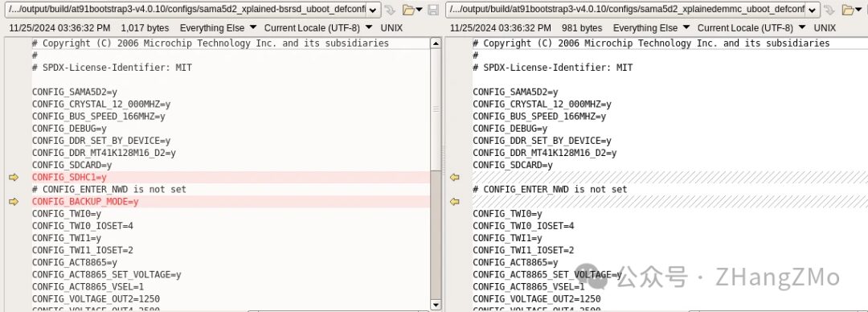
Task: Click left pane 11/25/2024 03:36:32 PM timestamp
Action: coord(59,27)
